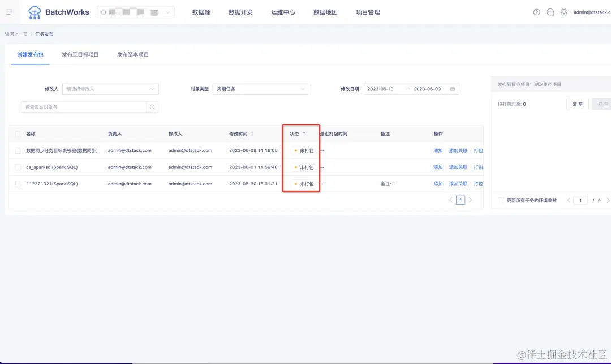611x364 pixels.
Task: Click 添加 for 112321321 row
Action: (x=438, y=184)
